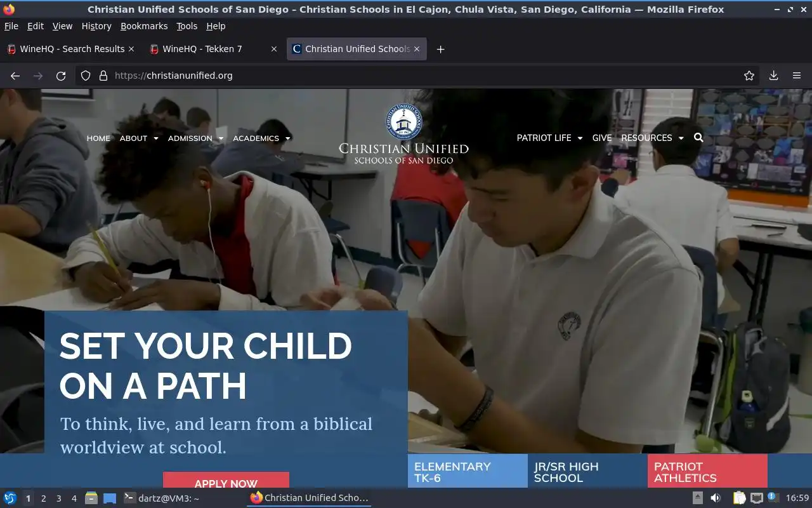Open the Help menu
This screenshot has height=508, width=812.
pos(216,26)
